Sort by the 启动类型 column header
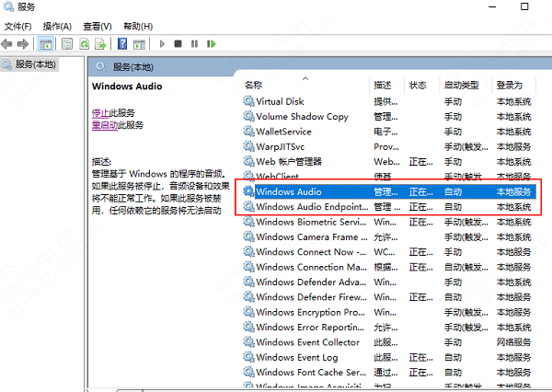 461,85
